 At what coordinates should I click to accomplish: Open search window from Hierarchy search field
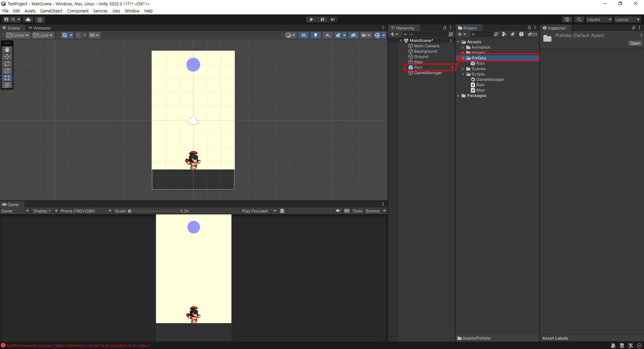[x=451, y=34]
